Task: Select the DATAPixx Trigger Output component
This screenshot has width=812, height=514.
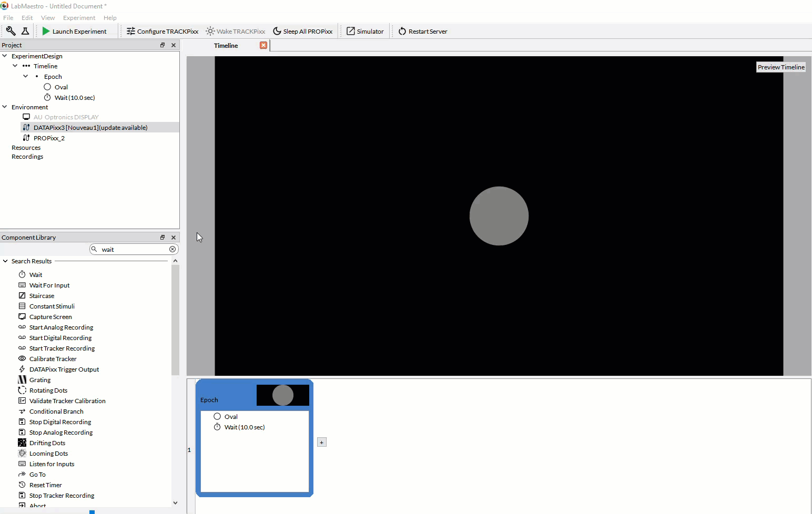Action: click(63, 369)
